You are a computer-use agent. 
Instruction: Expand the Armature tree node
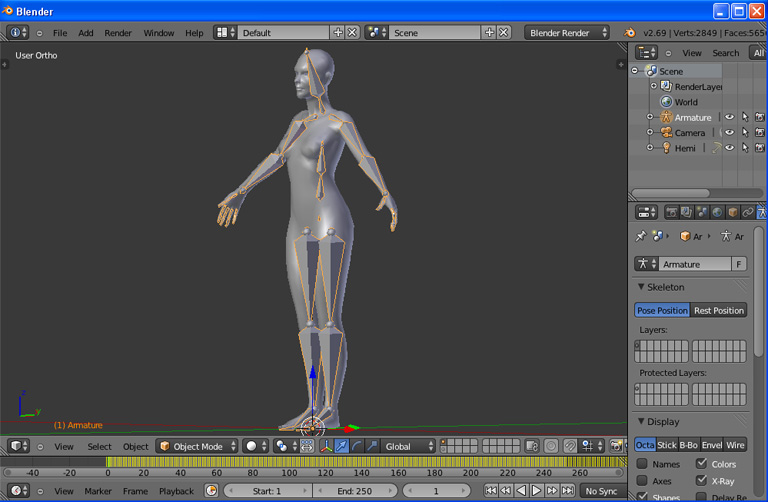point(650,117)
